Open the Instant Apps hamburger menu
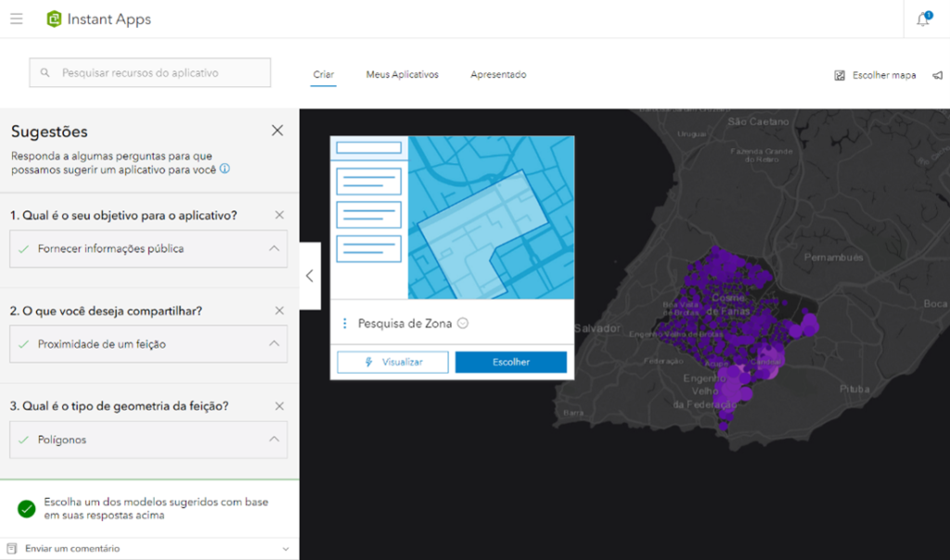The width and height of the screenshot is (950, 560). (17, 19)
